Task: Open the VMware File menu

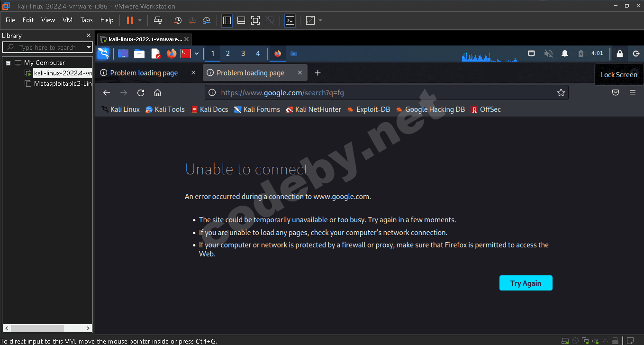Action: click(10, 20)
